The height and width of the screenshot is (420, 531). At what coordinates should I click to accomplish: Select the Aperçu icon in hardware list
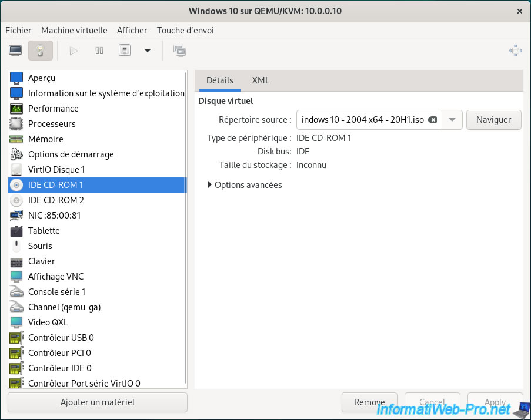16,78
